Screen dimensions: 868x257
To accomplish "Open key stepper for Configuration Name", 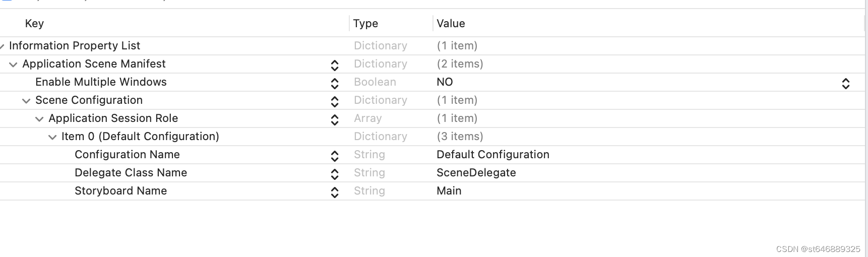I will (x=335, y=156).
